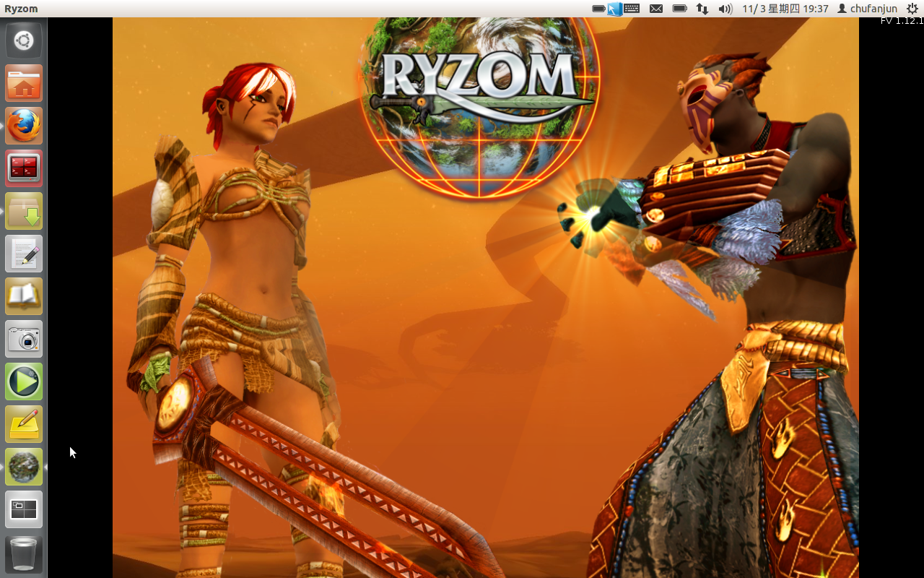Open the Home Folder launcher icon
The width and height of the screenshot is (924, 578).
pos(24,83)
